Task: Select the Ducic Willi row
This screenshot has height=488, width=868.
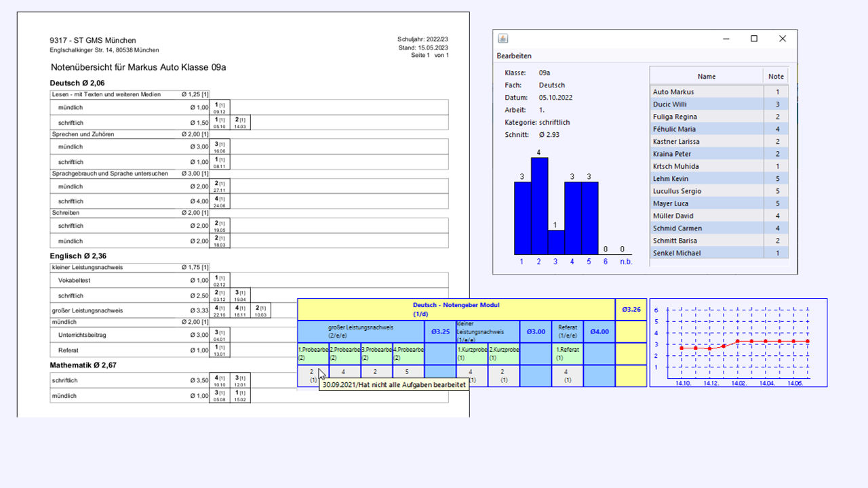Action: coord(719,104)
